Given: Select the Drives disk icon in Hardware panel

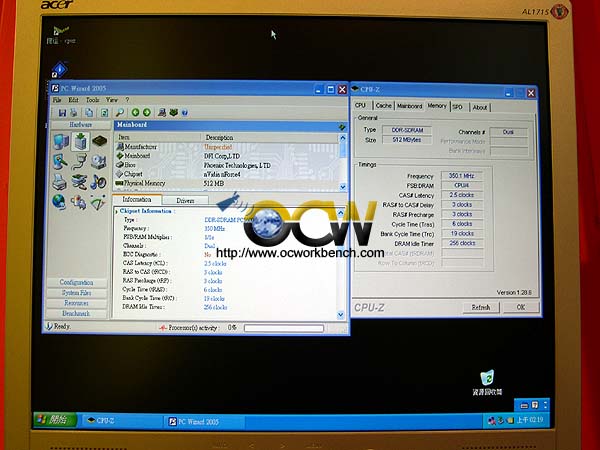Looking at the screenshot, I should pyautogui.click(x=99, y=161).
